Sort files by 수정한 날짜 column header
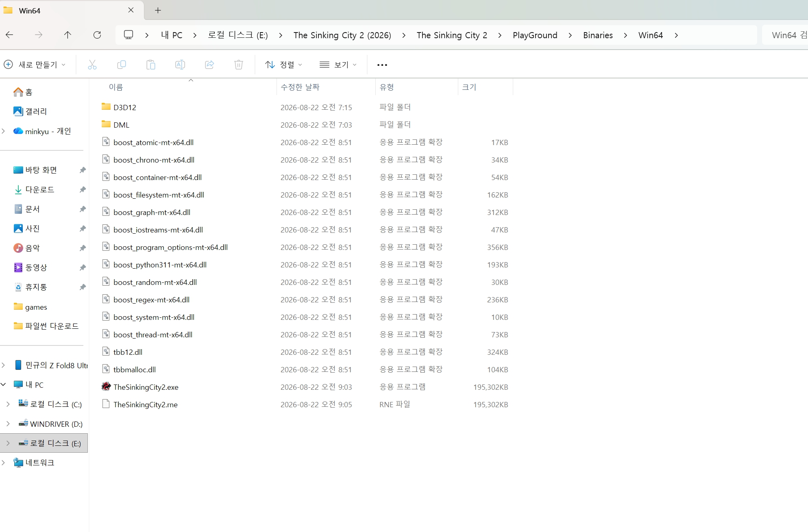Viewport: 808px width, 532px height. point(300,87)
